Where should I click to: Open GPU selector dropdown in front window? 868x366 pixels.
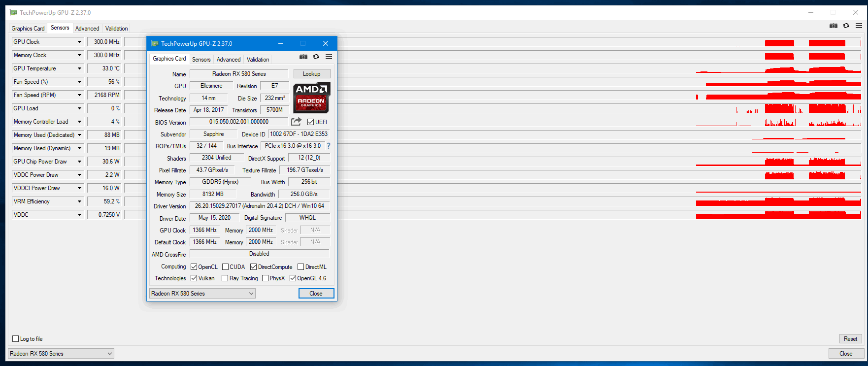pos(202,294)
